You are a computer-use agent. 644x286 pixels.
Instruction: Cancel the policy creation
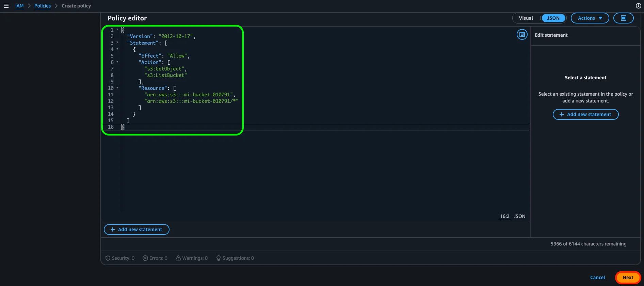(597, 277)
